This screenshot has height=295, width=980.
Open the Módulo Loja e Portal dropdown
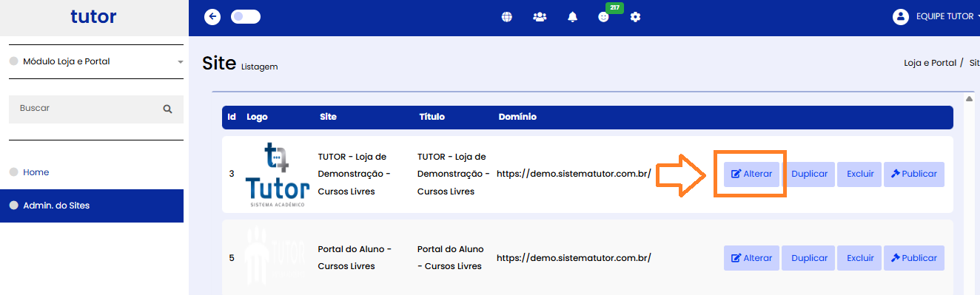click(x=95, y=61)
